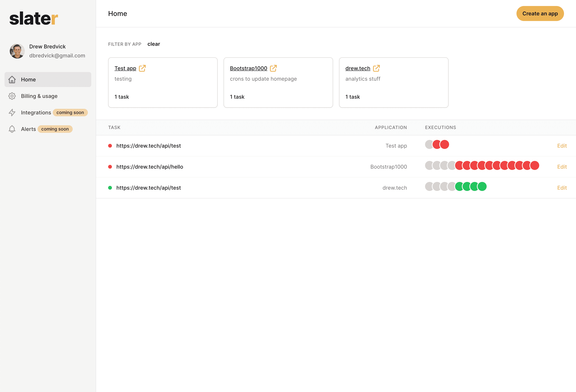Click 1 task in drew.tech card

353,97
